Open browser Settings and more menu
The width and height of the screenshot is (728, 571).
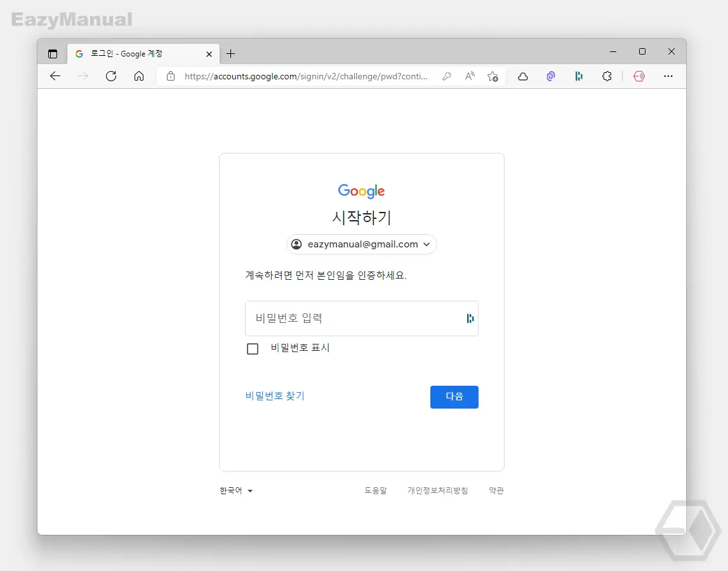tap(668, 76)
